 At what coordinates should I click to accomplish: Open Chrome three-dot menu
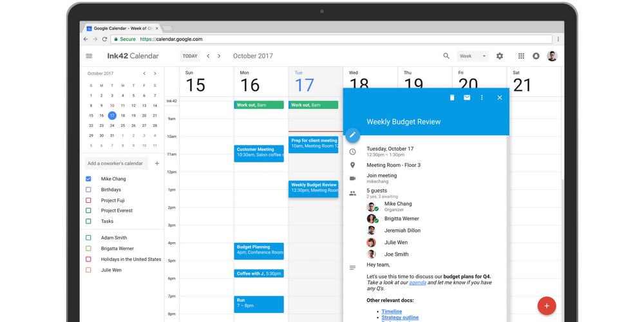[x=558, y=39]
